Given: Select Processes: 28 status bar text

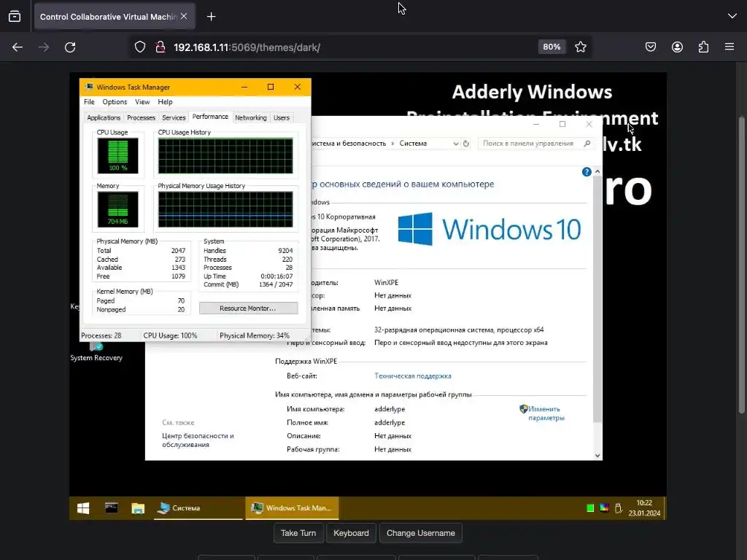Looking at the screenshot, I should click(101, 335).
